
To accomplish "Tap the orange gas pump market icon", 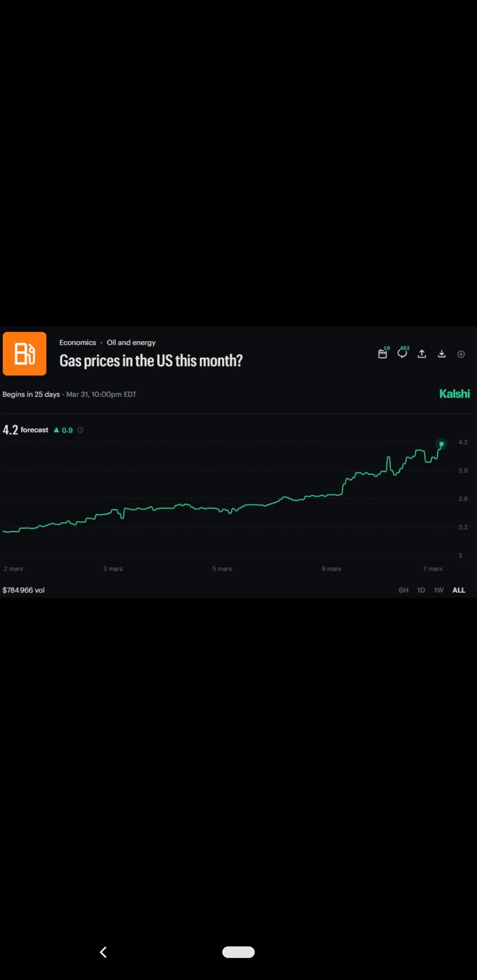I will pos(25,353).
